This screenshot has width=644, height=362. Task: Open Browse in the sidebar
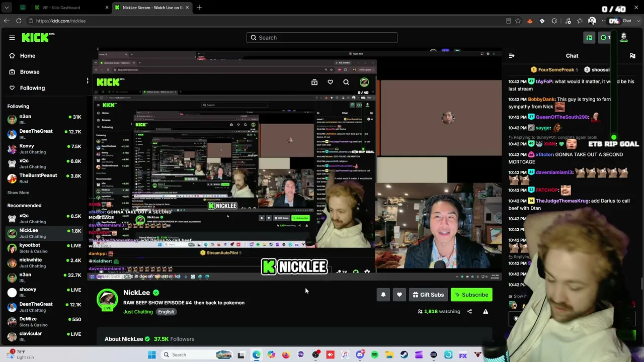(x=43, y=72)
